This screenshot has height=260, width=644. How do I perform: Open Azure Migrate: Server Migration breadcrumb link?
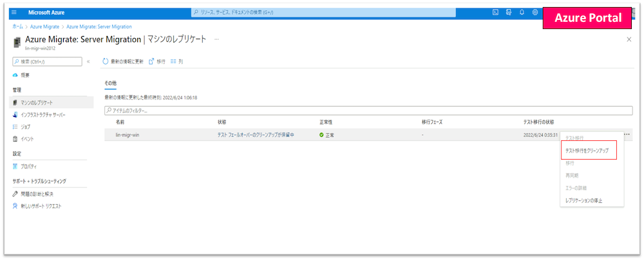[x=99, y=26]
